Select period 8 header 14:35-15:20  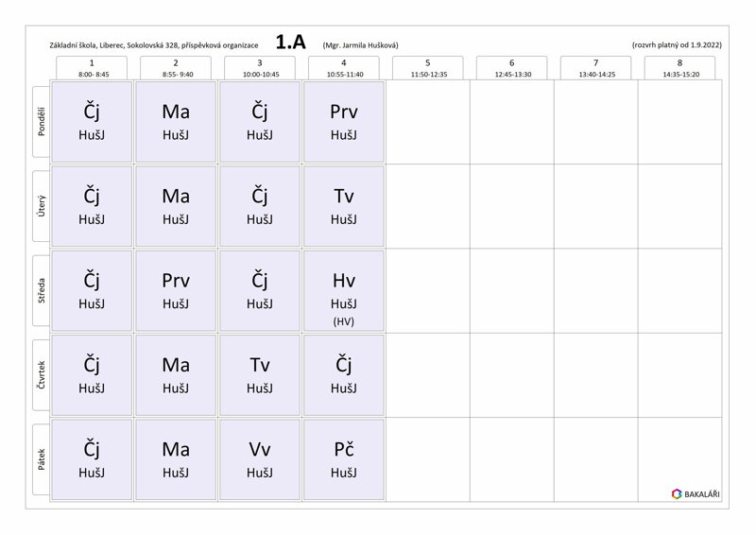[x=679, y=68]
